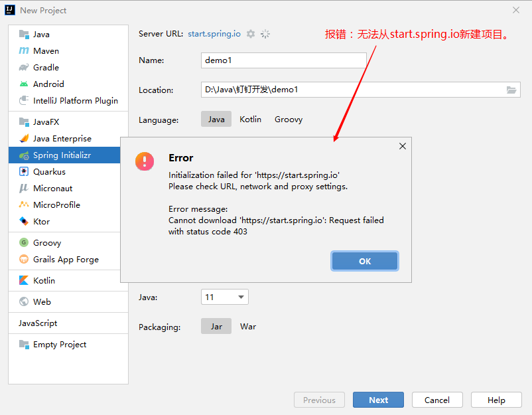This screenshot has height=415, width=532.
Task: Click the 'Error message:' text
Action: click(198, 209)
